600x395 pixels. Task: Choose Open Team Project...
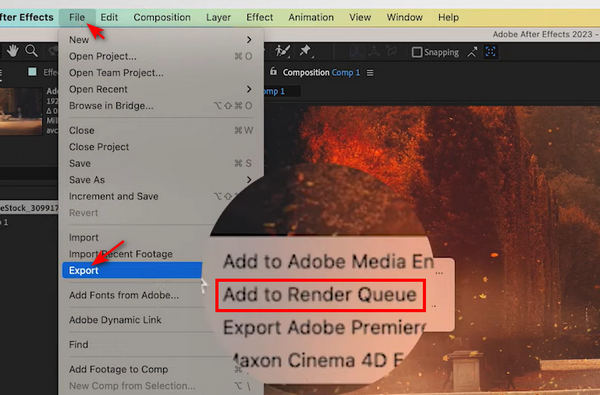(161, 73)
